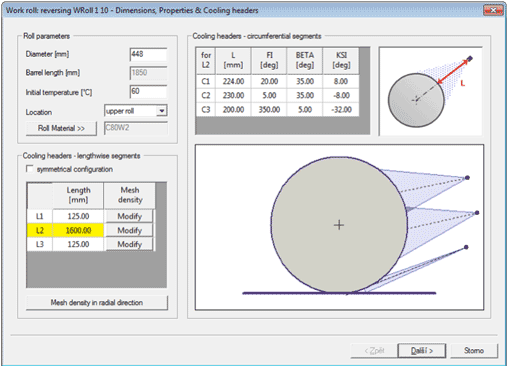
Task: Click the Storno cancel button
Action: click(x=474, y=351)
